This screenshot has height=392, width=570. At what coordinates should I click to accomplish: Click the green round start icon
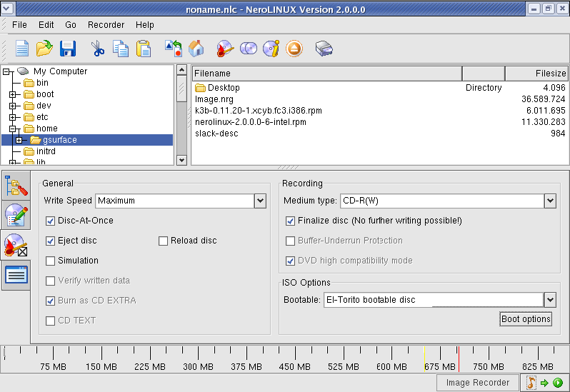coord(558,383)
